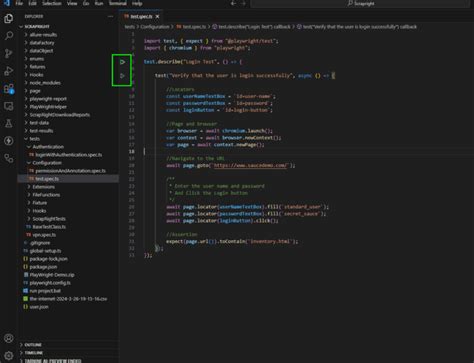Open the Manage gear icon

point(9,355)
